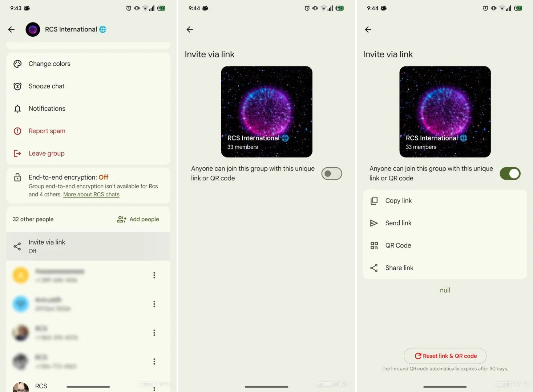The height and width of the screenshot is (392, 533).
Task: Tap the Snooze chat clock icon
Action: coord(17,86)
